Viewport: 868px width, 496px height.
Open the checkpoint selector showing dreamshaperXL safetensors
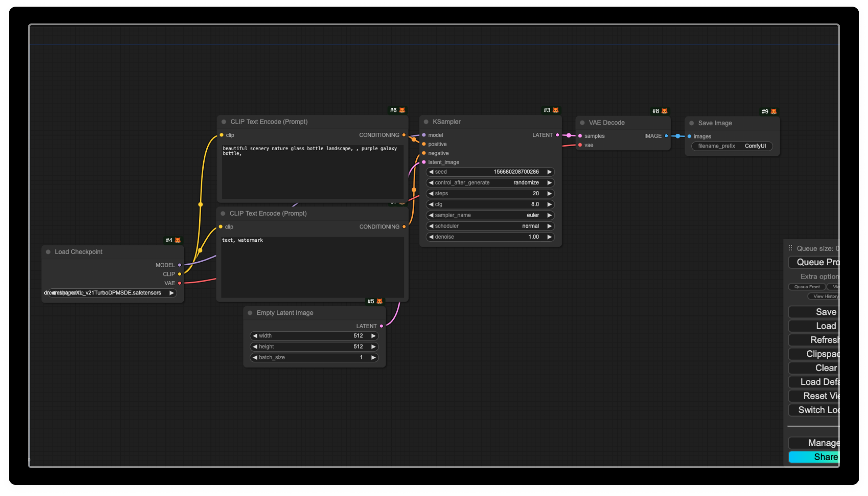coord(112,293)
